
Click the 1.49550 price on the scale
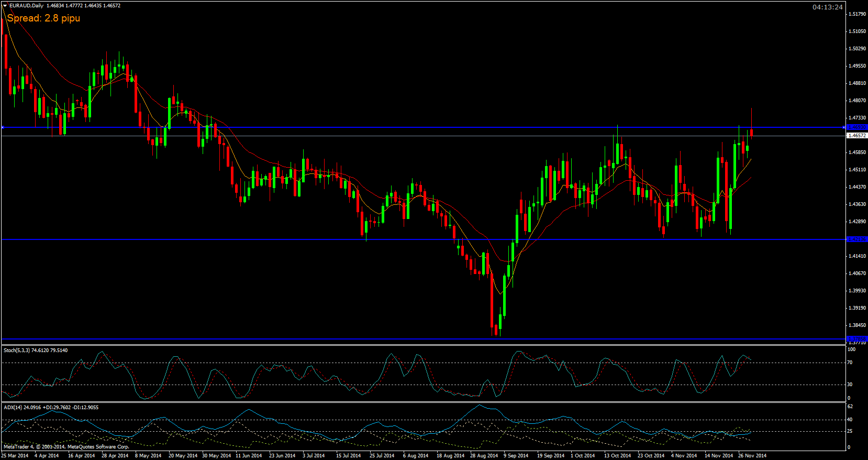pos(857,66)
